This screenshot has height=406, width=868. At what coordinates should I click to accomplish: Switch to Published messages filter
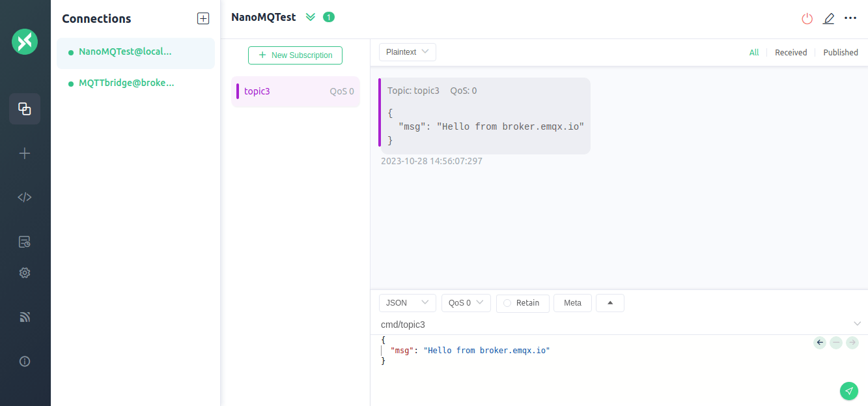click(840, 53)
